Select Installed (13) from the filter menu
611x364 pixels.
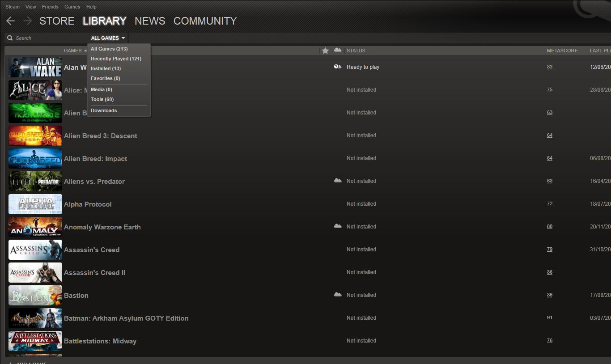pos(106,68)
